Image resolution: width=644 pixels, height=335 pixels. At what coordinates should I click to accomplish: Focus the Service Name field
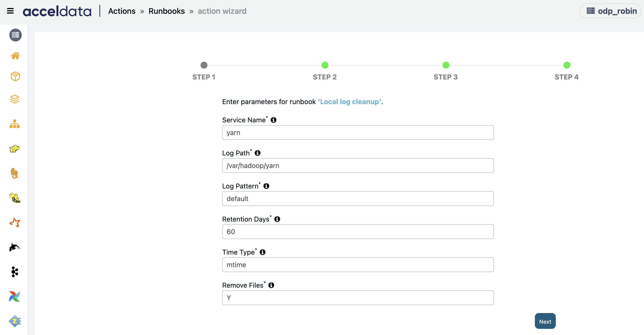(358, 132)
